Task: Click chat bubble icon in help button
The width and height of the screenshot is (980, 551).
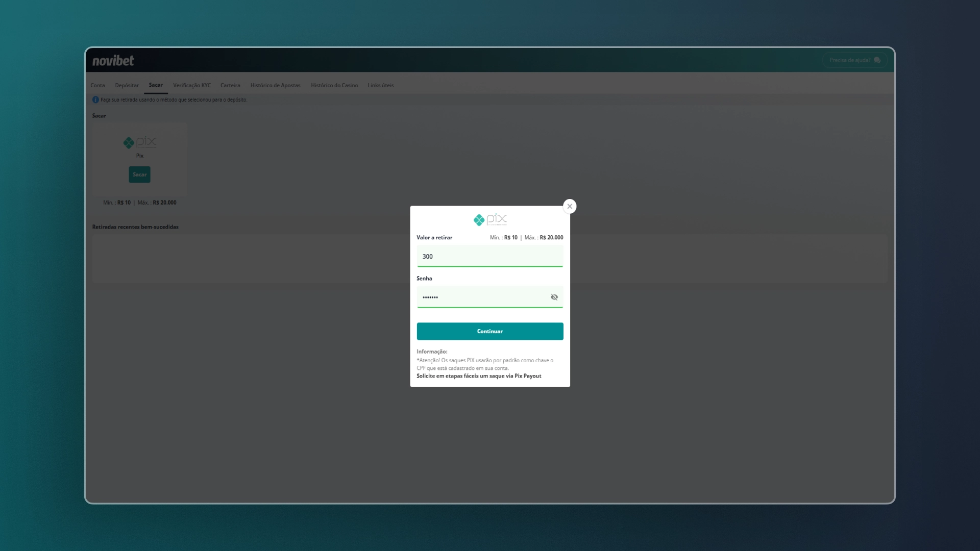Action: (x=877, y=60)
